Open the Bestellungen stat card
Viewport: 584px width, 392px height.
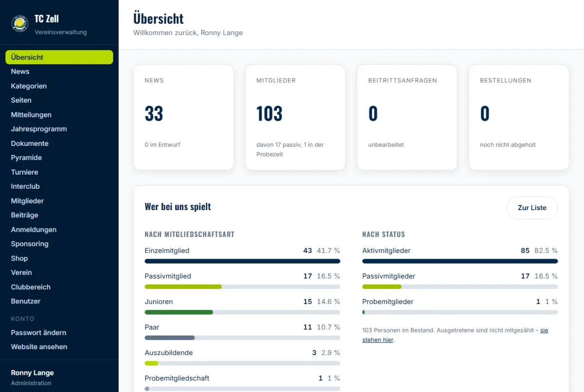coord(519,117)
